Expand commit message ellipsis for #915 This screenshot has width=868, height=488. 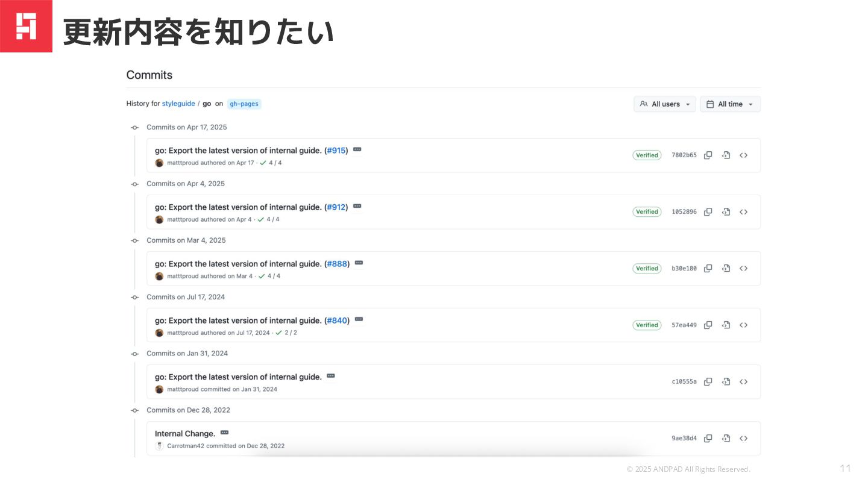click(x=357, y=149)
